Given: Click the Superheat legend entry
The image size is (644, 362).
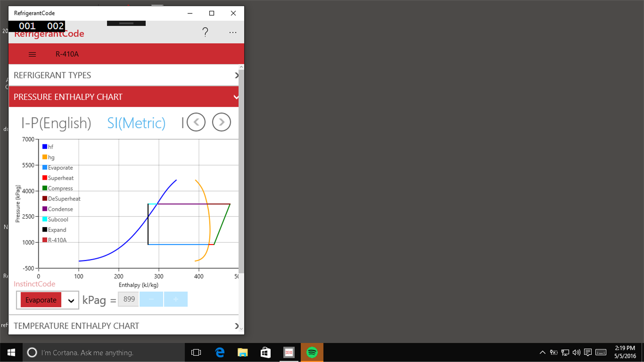Looking at the screenshot, I should click(58, 178).
